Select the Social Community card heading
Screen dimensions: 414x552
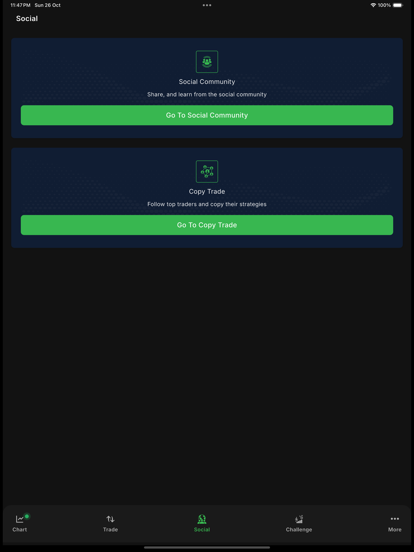coord(207,82)
